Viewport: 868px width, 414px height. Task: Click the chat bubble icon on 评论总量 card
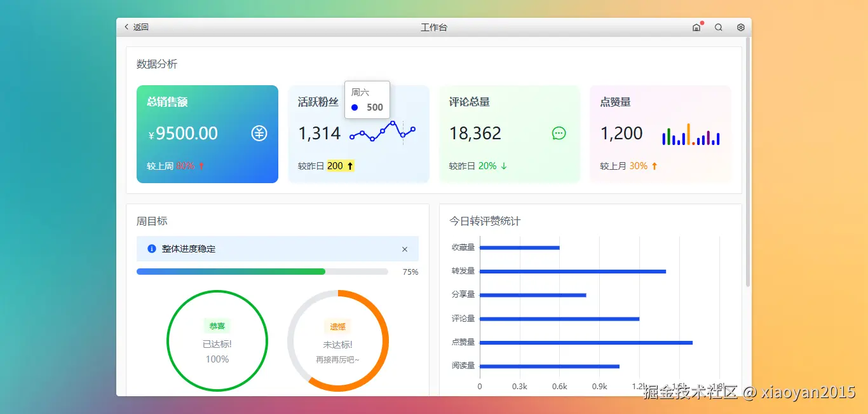point(559,134)
